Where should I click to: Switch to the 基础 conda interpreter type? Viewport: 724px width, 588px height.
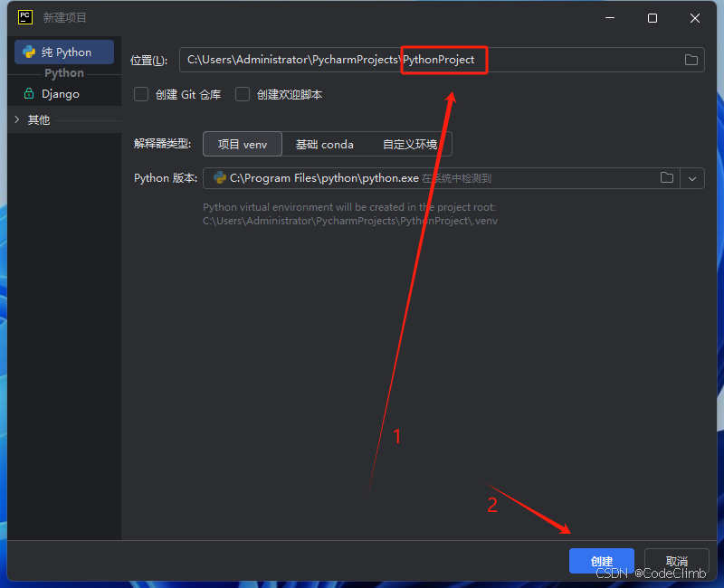325,144
